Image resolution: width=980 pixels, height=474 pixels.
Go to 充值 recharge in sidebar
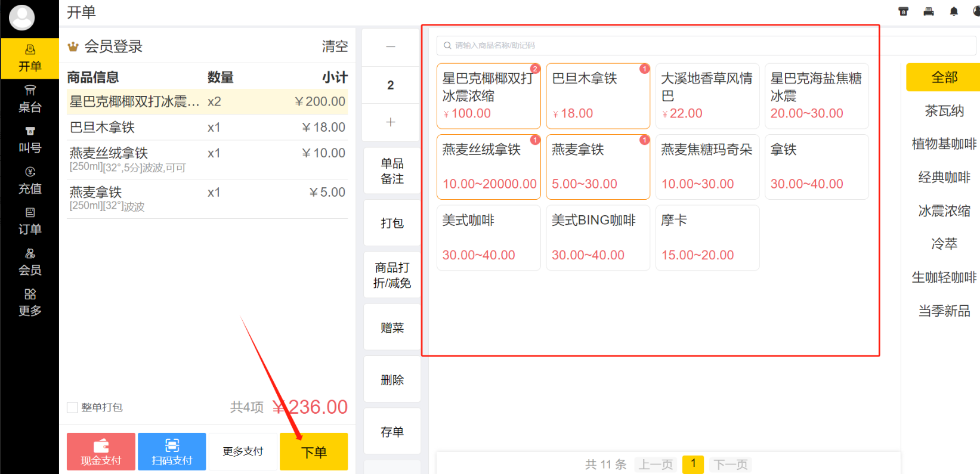click(x=30, y=181)
